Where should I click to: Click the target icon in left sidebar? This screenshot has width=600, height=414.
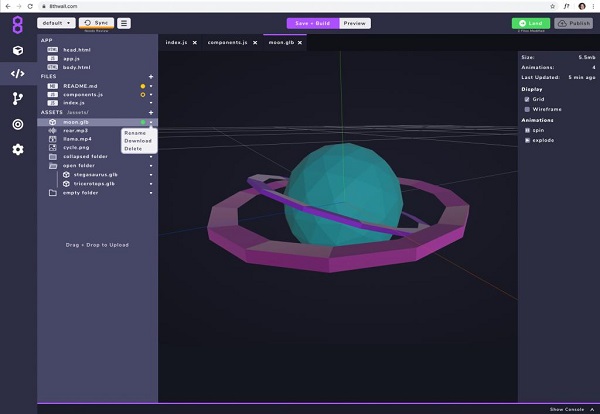(x=17, y=124)
